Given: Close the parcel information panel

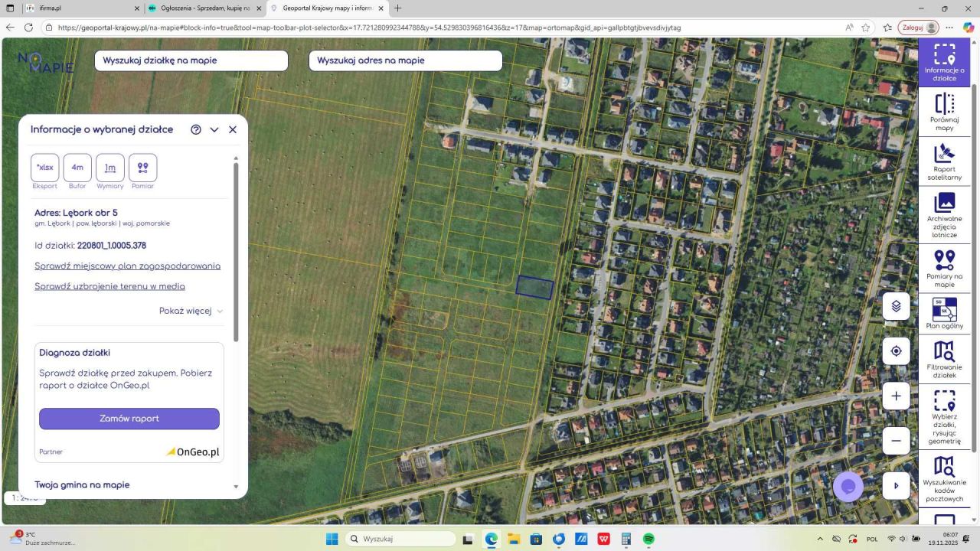Looking at the screenshot, I should coord(233,130).
